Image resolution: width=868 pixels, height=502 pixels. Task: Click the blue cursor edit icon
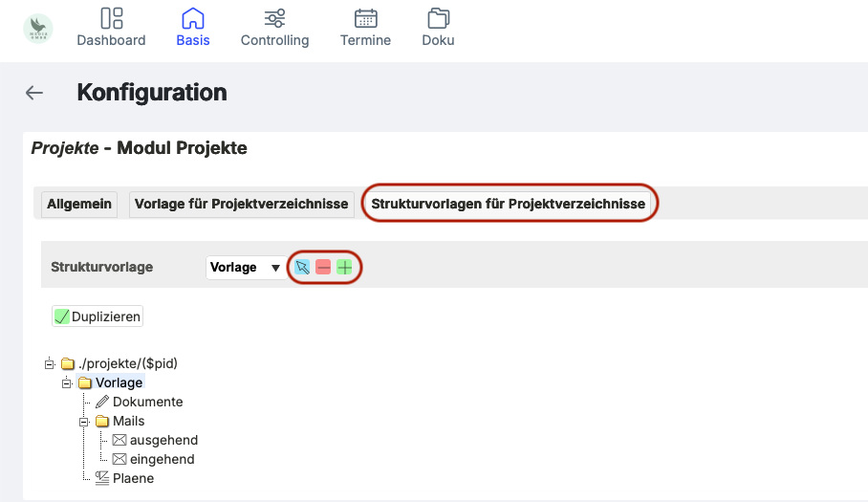(302, 268)
